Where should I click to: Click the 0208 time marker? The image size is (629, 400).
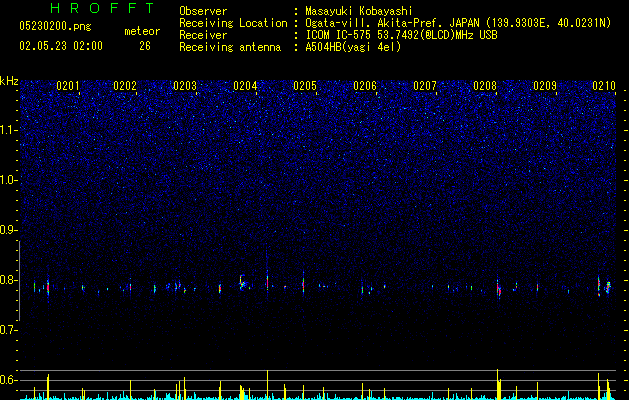coord(485,86)
